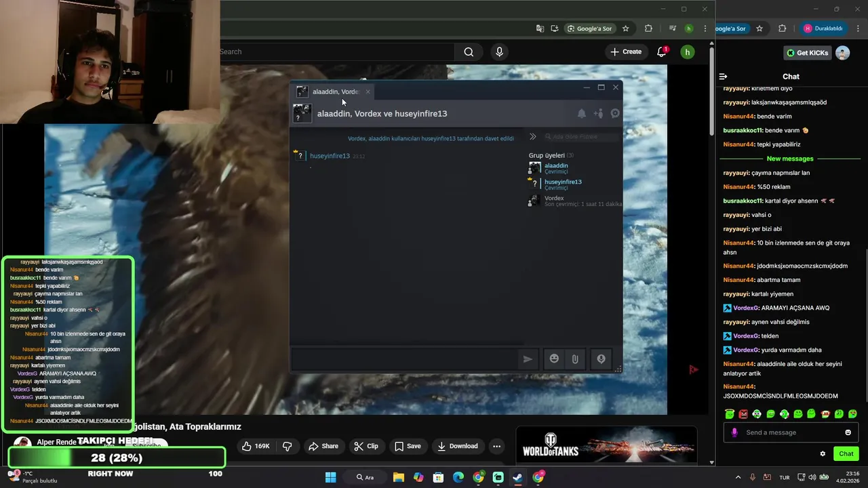Open File Explorer from taskbar
The image size is (868, 488).
coord(399,477)
